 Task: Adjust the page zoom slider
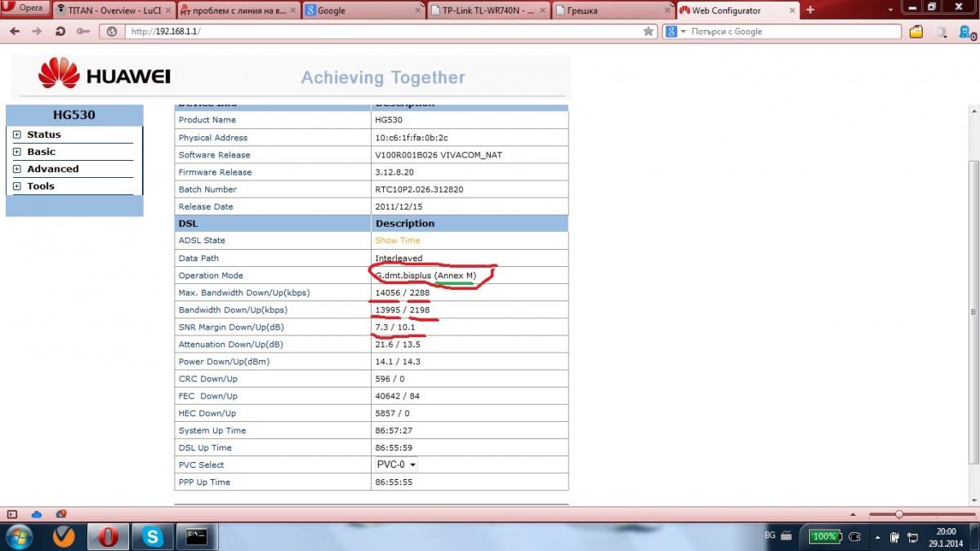pos(898,514)
